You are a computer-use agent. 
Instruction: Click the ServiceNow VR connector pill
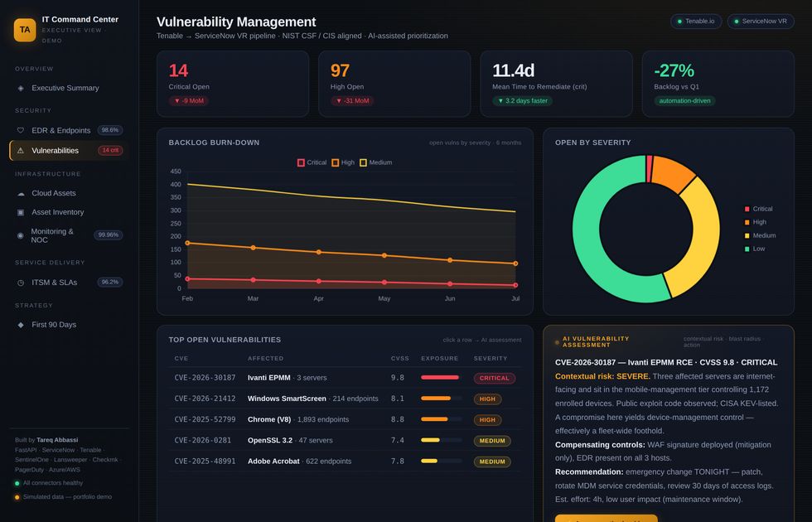pyautogui.click(x=761, y=22)
